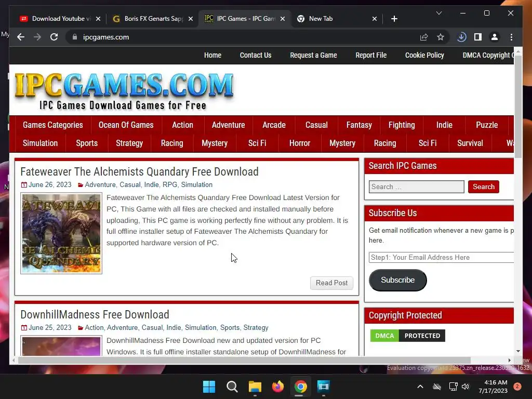Screen dimensions: 532x399
Task: Select the Casual category
Action: click(316, 125)
